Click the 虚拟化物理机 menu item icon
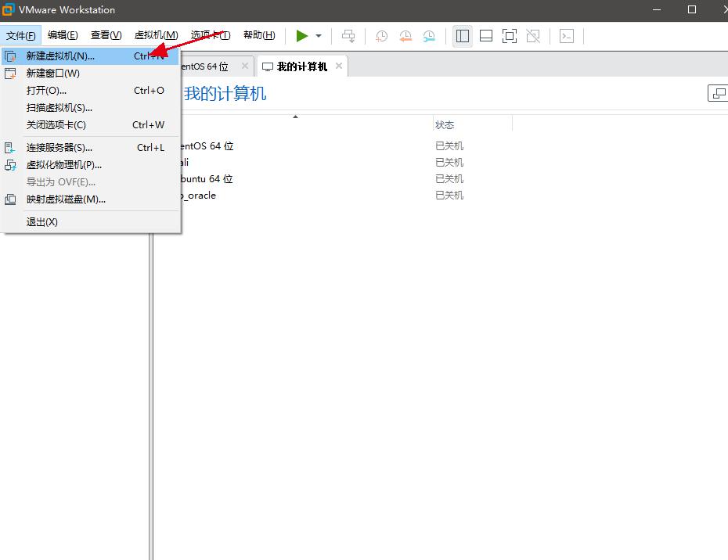728x560 pixels. coord(10,165)
